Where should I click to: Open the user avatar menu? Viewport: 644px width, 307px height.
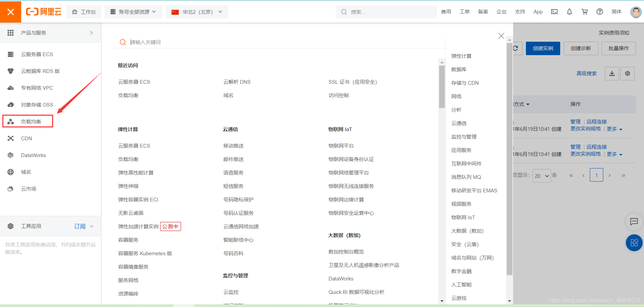click(x=636, y=12)
